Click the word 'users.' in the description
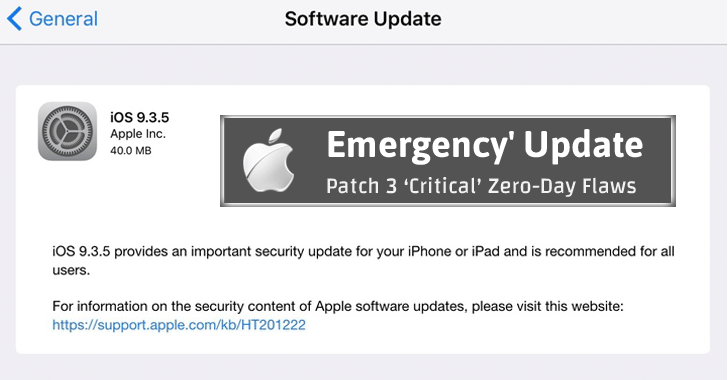This screenshot has width=728, height=380. [x=71, y=270]
